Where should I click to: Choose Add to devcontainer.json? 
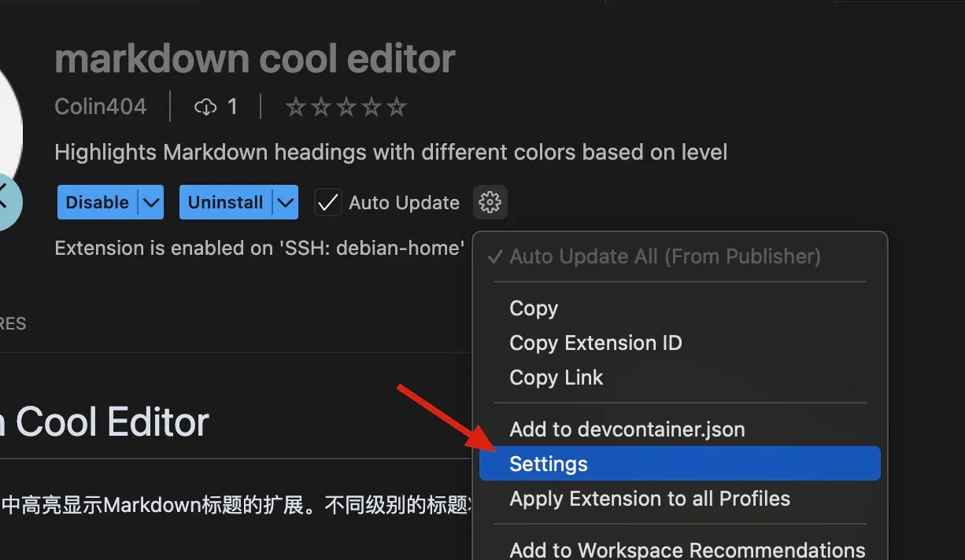[x=627, y=429]
